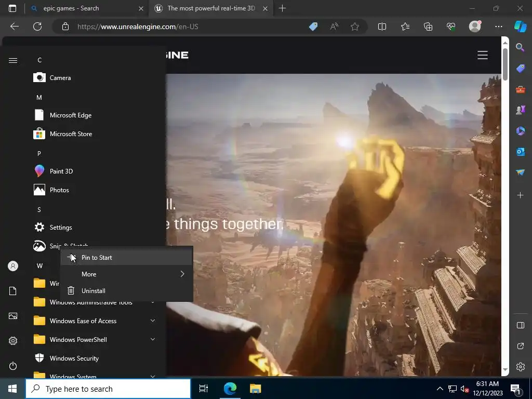This screenshot has height=399, width=532.
Task: Open the tab actions menu button
Action: 12,8
